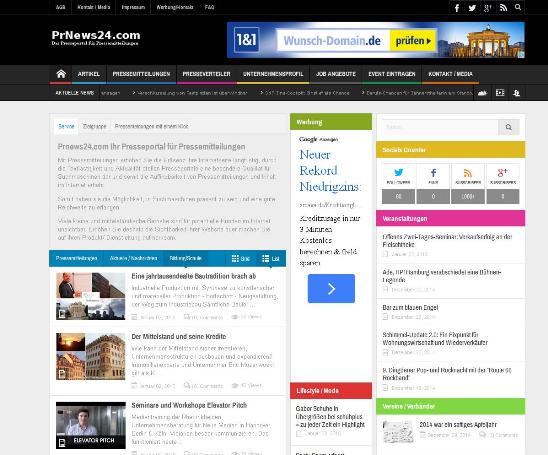Open UNTERNEHMENSPROFIL menu item
Screen dimensions: 548x455
click(x=273, y=74)
